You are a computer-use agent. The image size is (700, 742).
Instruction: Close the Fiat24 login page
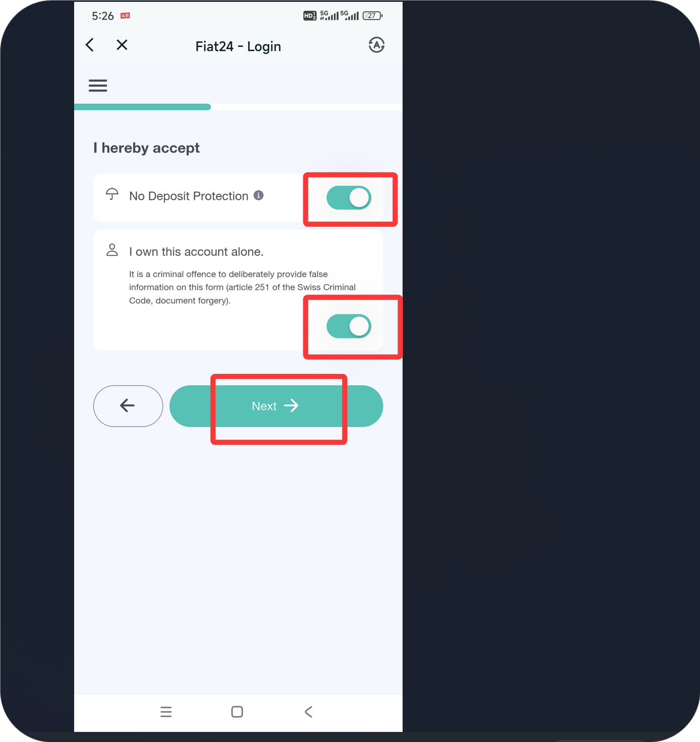point(122,45)
